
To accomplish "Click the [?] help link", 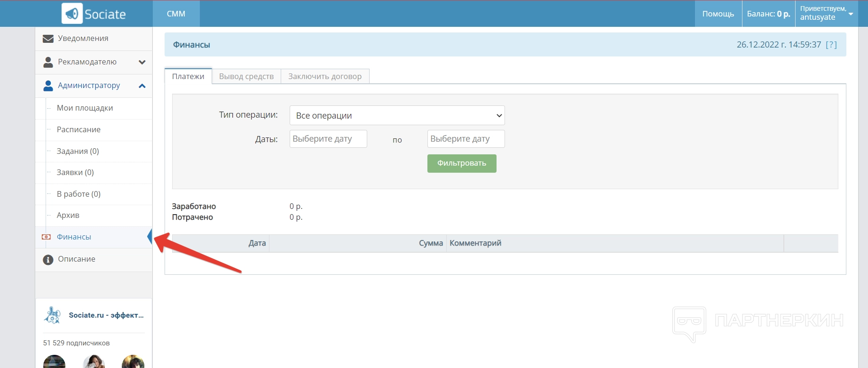I will [x=831, y=45].
